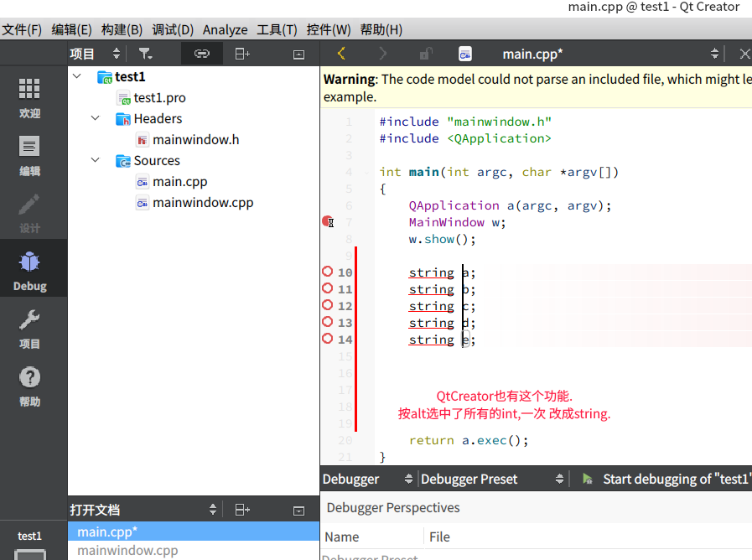Switch to Debug mode in sidebar

[x=29, y=271]
